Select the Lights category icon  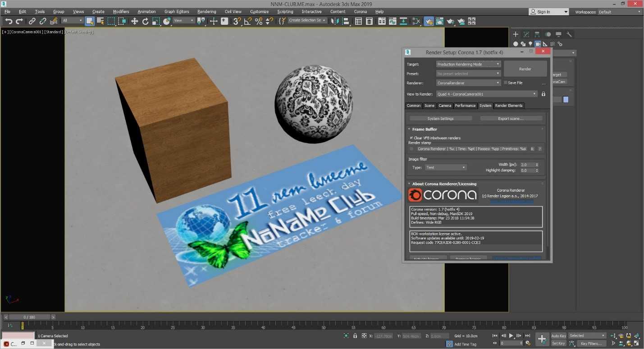[530, 44]
